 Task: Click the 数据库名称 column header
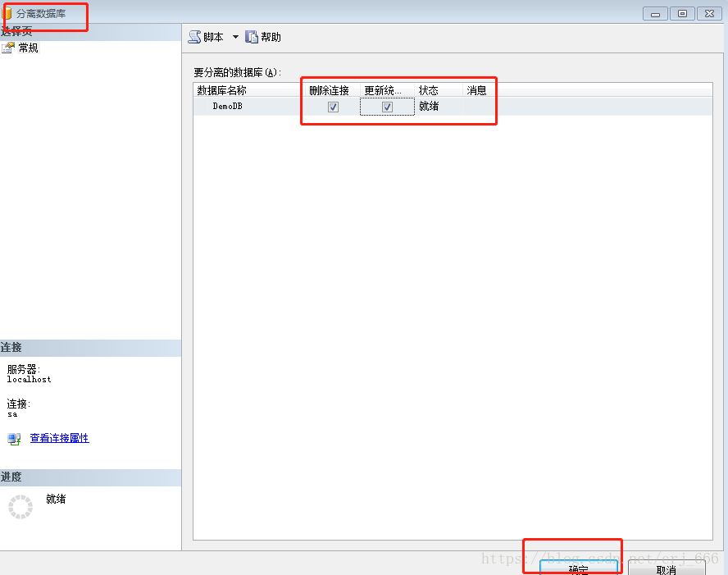[x=221, y=90]
